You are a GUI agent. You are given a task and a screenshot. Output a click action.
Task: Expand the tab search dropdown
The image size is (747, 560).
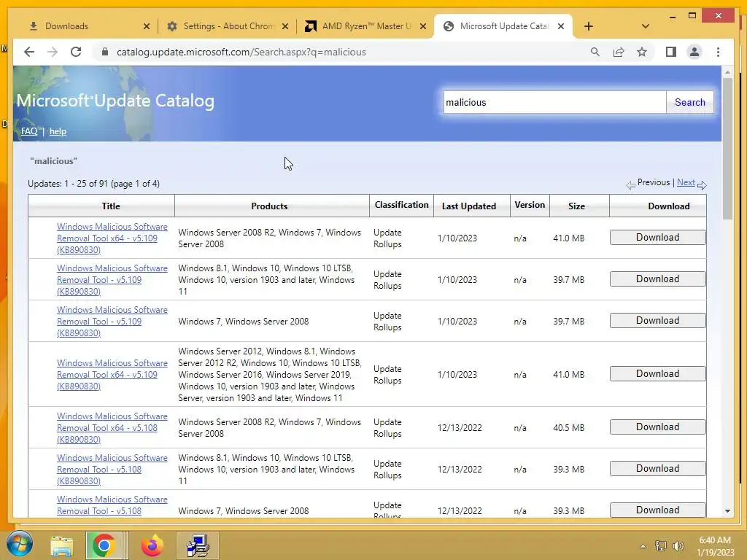[x=645, y=26]
